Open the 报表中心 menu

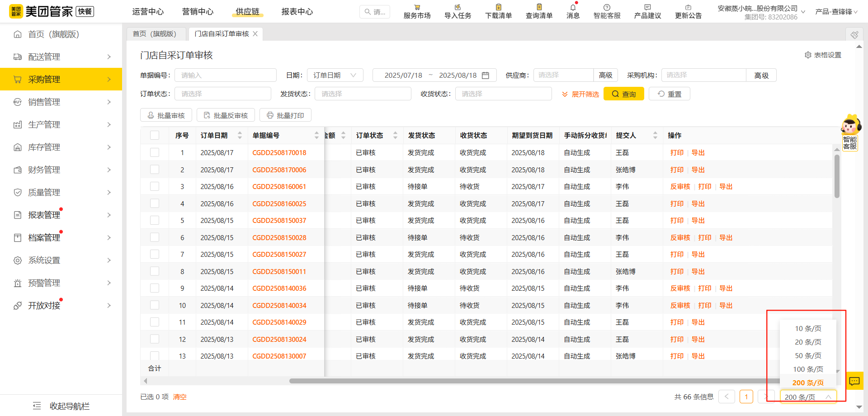(297, 12)
